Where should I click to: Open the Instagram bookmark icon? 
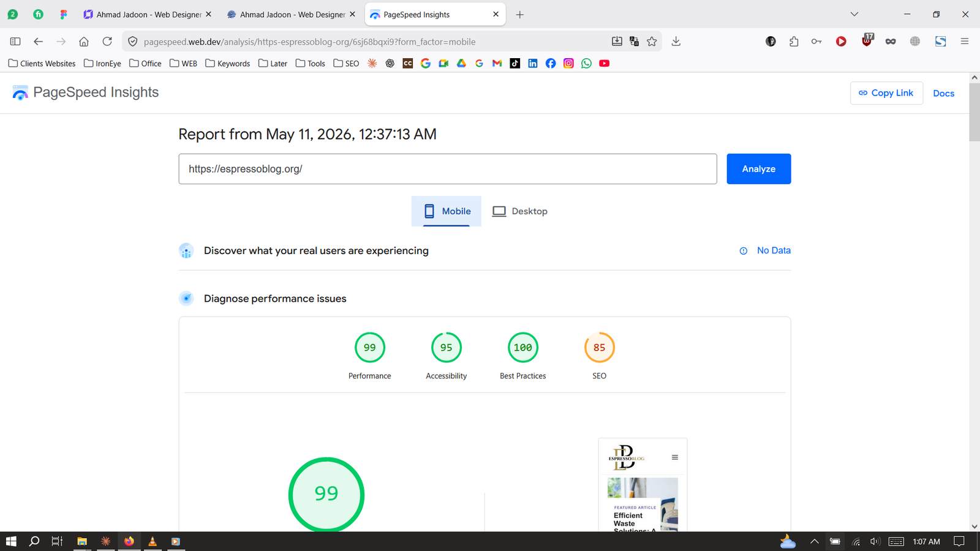point(568,64)
